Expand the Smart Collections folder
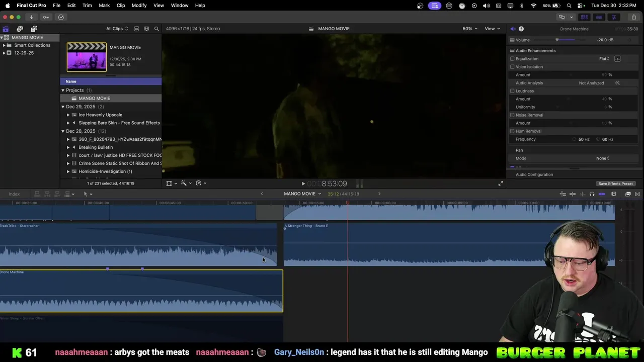 4,45
